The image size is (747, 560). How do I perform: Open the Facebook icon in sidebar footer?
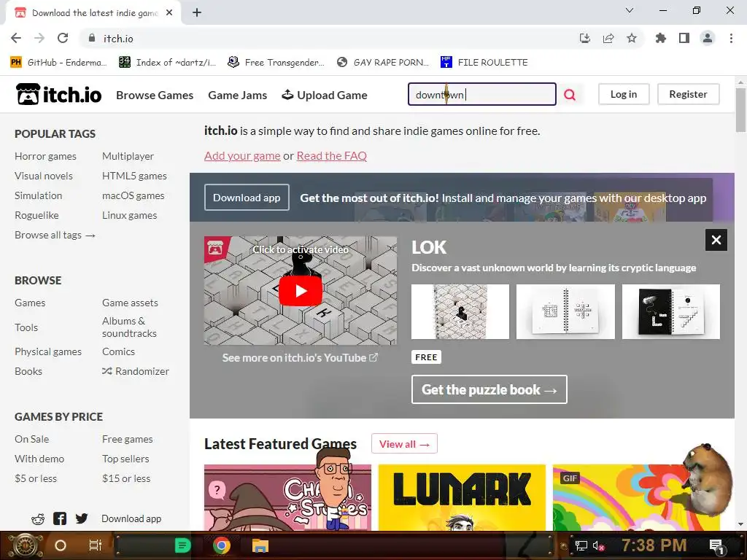[60, 518]
